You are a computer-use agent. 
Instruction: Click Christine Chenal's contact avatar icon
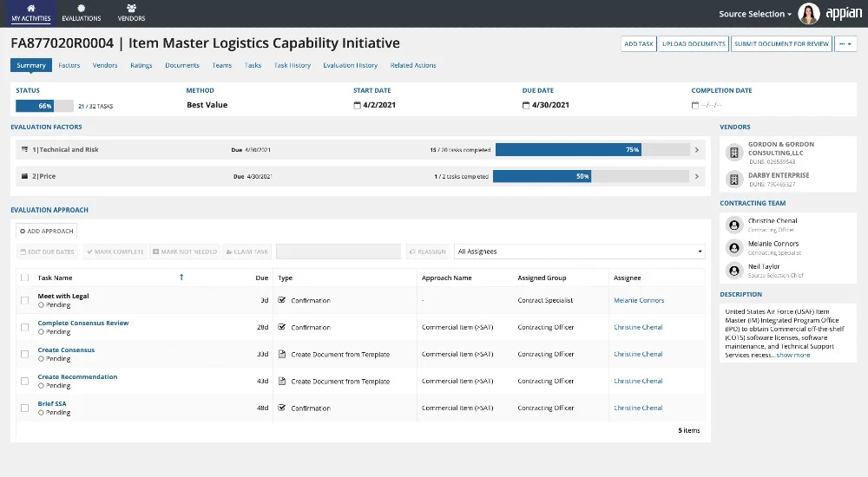(x=734, y=225)
